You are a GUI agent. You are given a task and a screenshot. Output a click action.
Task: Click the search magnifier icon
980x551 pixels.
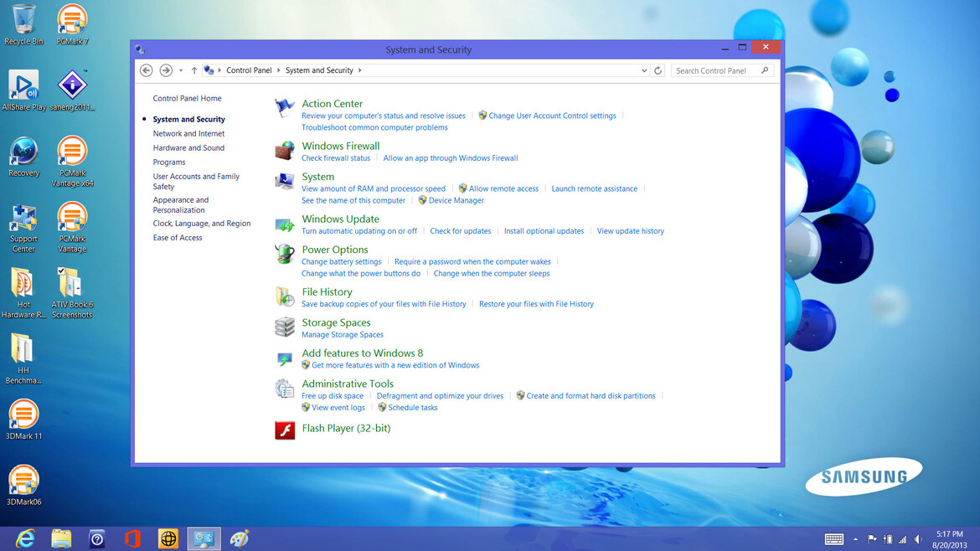click(x=765, y=70)
